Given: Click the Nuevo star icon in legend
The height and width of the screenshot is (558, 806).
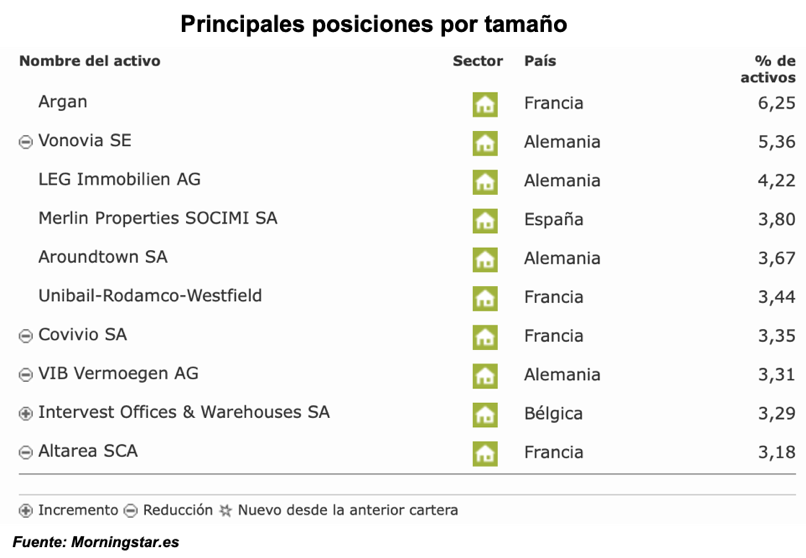Looking at the screenshot, I should coord(226,511).
